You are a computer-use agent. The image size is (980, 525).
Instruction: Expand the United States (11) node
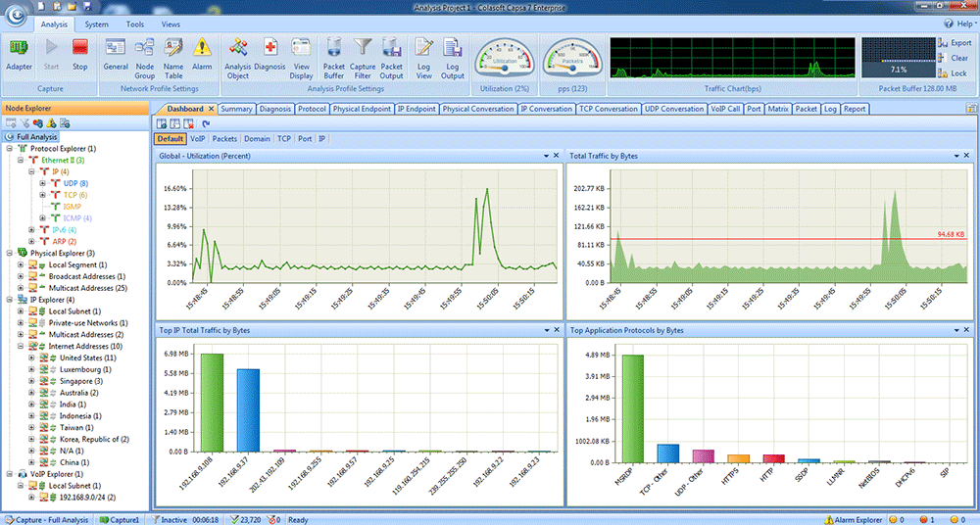point(31,358)
